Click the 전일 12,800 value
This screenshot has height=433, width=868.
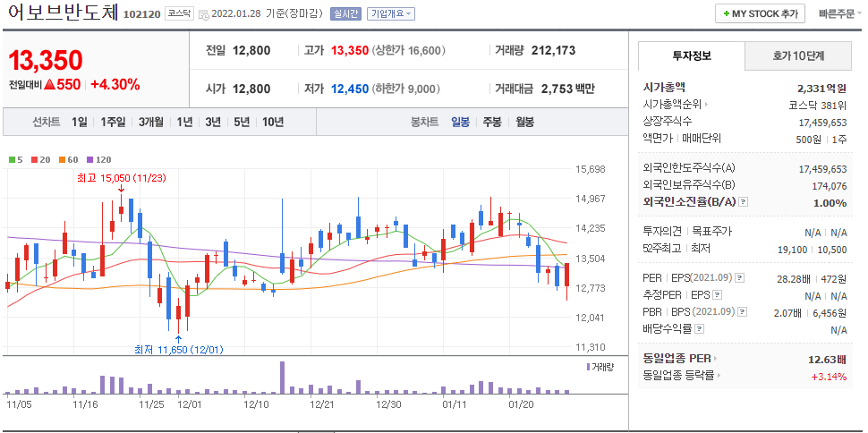[251, 51]
